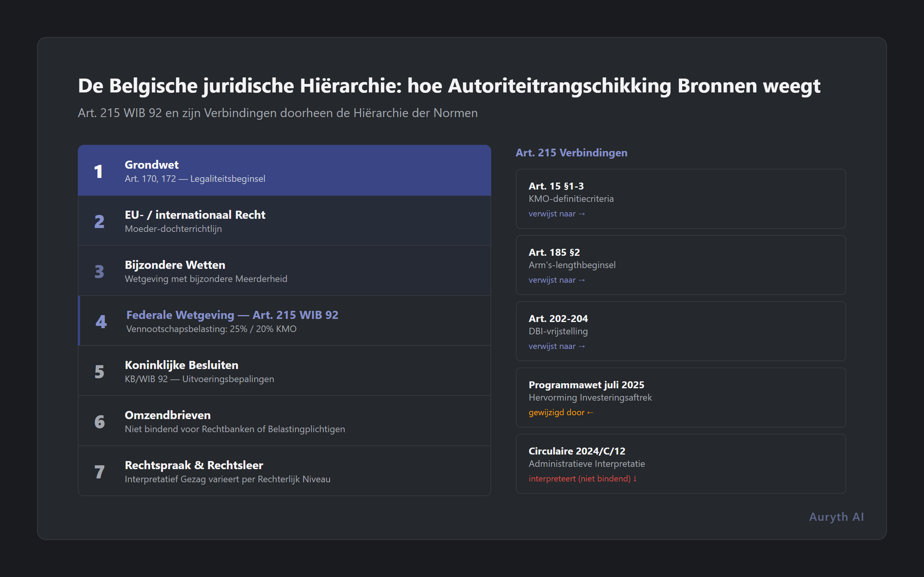924x577 pixels.
Task: Select the Grondwet hierarchy level
Action: [x=284, y=170]
